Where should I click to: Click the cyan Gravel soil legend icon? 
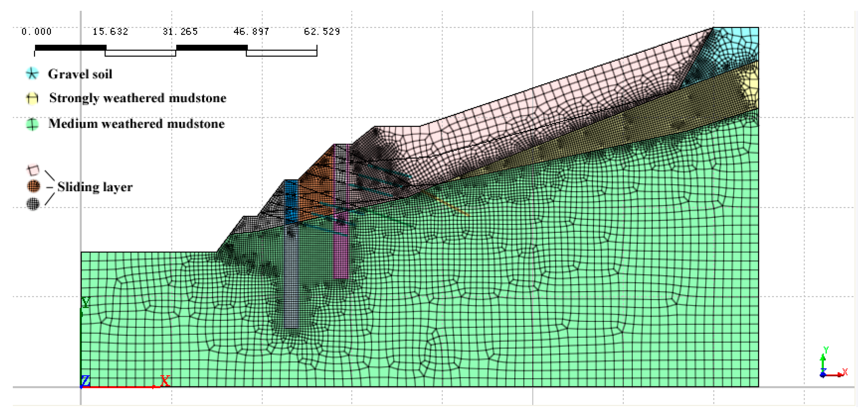point(32,73)
